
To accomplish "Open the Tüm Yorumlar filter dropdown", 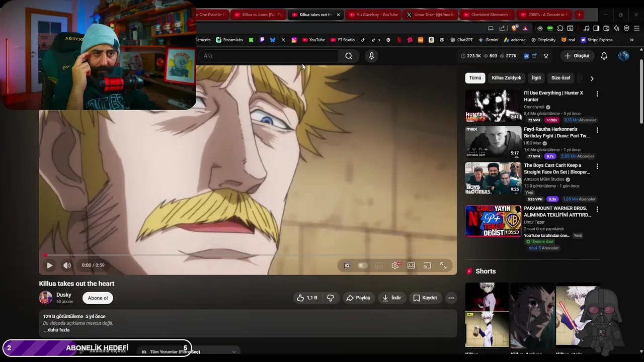I will tap(189, 351).
